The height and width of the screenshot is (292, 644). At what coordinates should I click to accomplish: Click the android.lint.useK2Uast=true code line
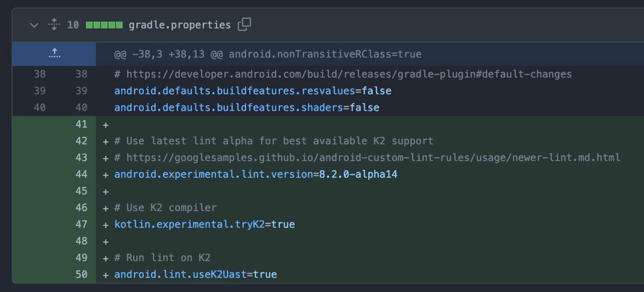[195, 274]
